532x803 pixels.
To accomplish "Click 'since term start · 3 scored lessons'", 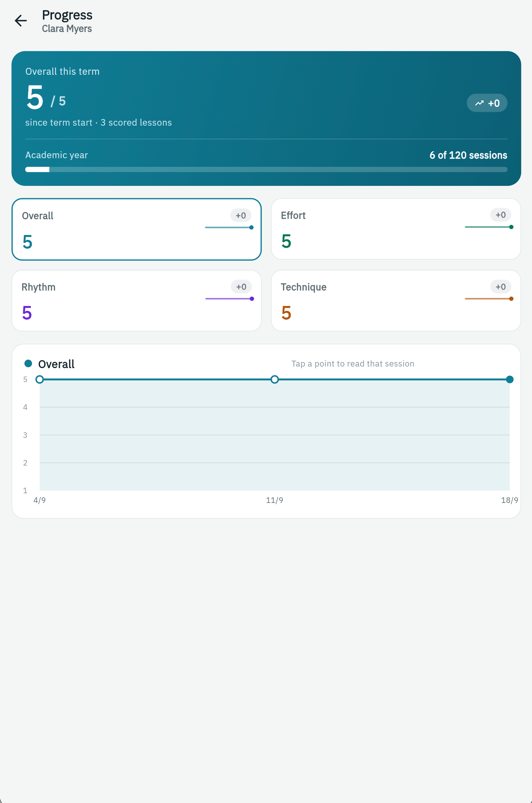I will (99, 123).
